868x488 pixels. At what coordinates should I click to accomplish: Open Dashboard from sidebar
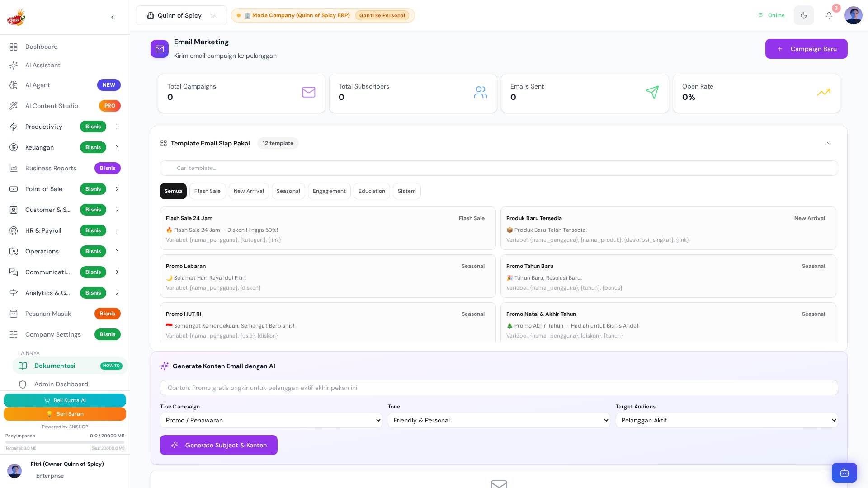(65, 47)
